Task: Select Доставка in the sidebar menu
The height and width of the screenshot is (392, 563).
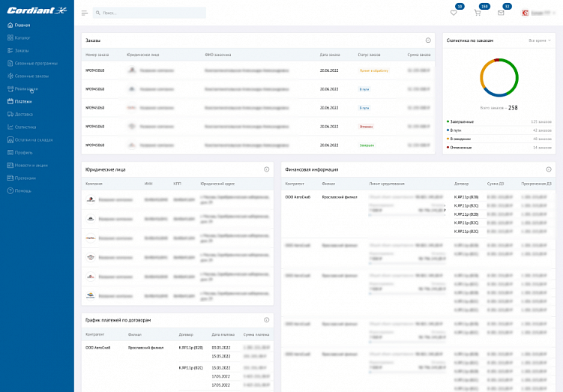Action: (24, 114)
